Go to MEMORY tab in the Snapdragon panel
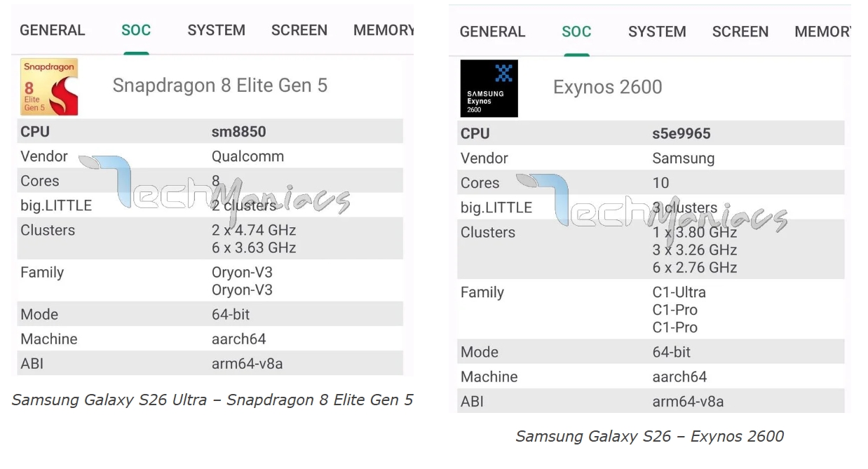This screenshot has width=868, height=469. [x=383, y=30]
